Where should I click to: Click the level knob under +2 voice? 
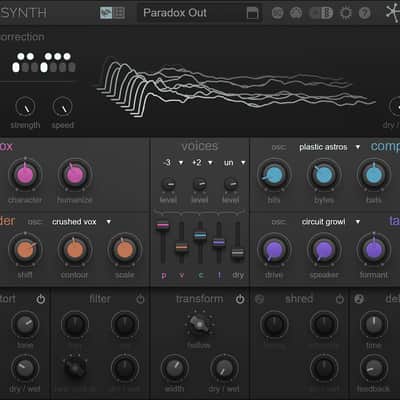tap(200, 184)
